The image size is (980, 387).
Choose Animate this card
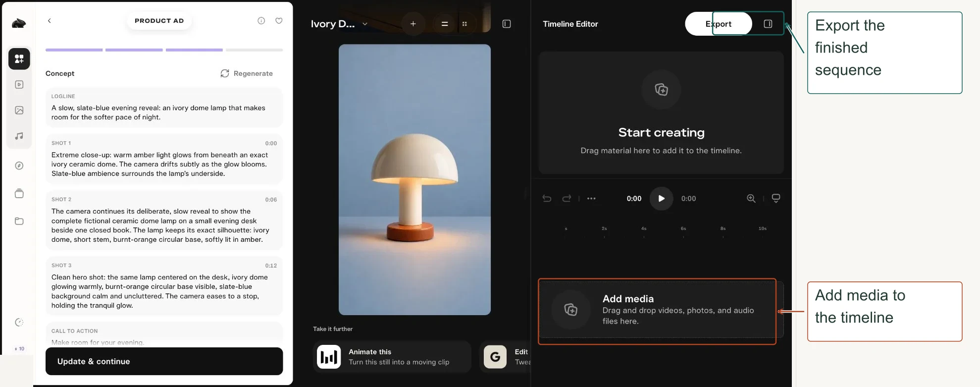coord(392,357)
